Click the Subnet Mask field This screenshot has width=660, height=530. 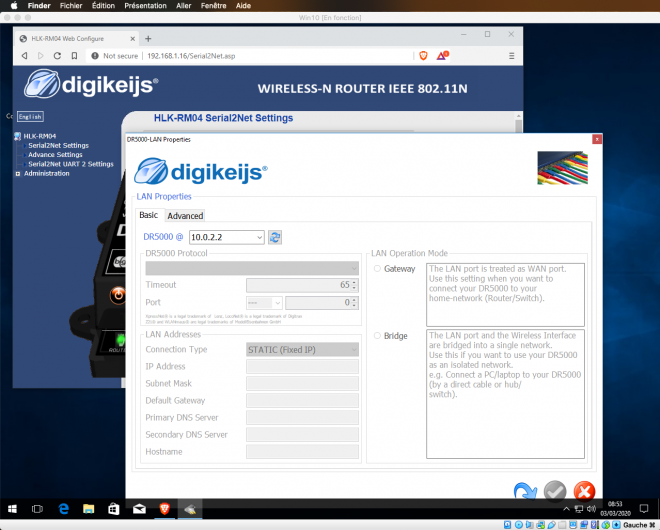(x=302, y=384)
